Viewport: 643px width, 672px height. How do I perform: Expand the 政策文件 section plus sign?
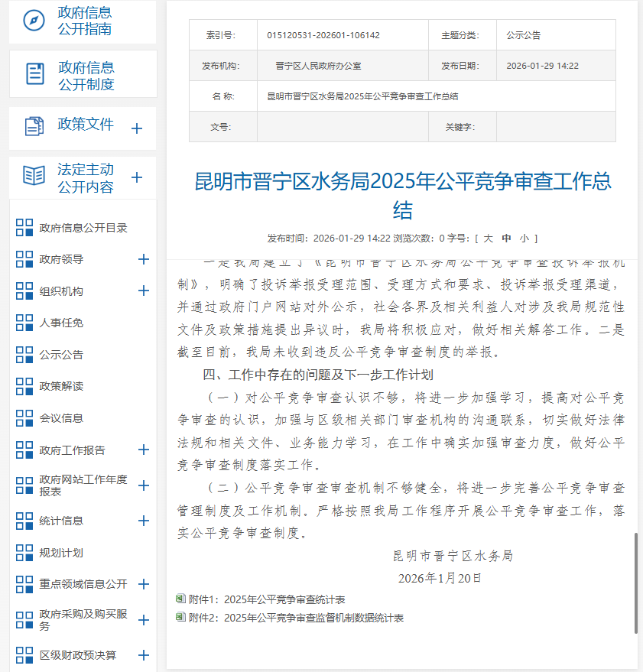click(137, 128)
